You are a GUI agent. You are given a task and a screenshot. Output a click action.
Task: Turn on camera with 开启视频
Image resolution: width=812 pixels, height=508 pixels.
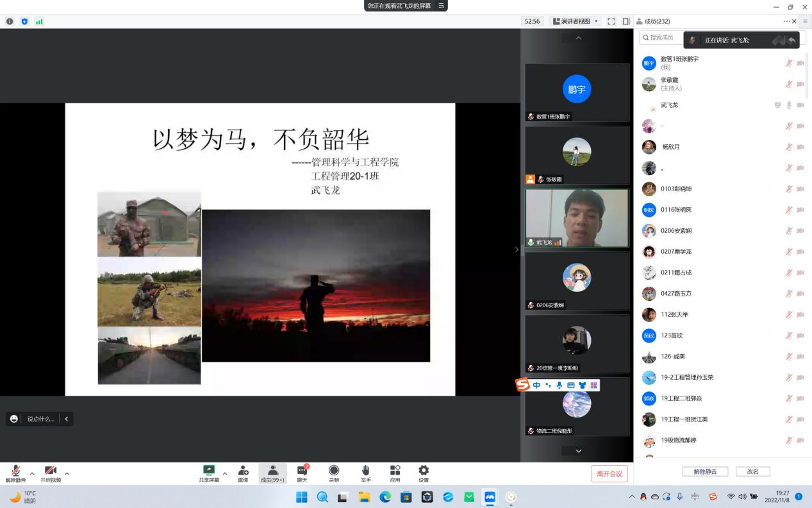[x=51, y=473]
